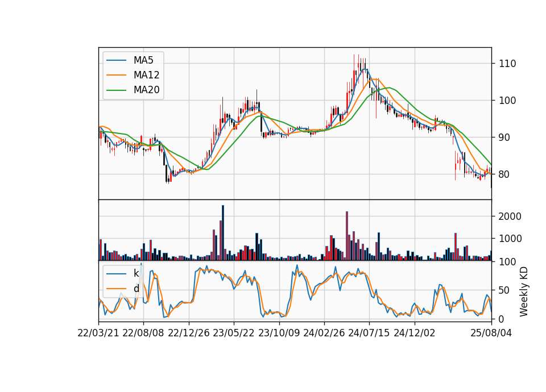
Task: Click the 90 price axis label
Action: click(x=504, y=137)
